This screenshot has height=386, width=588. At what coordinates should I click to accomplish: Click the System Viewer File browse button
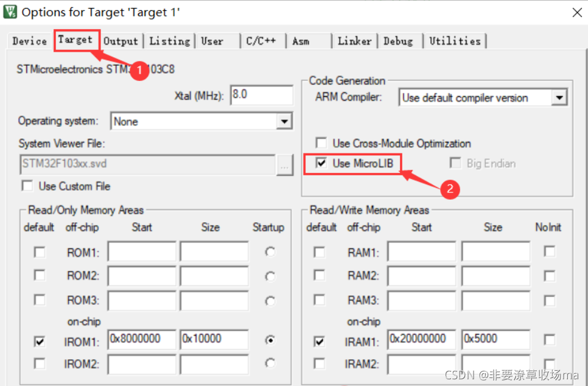point(285,164)
